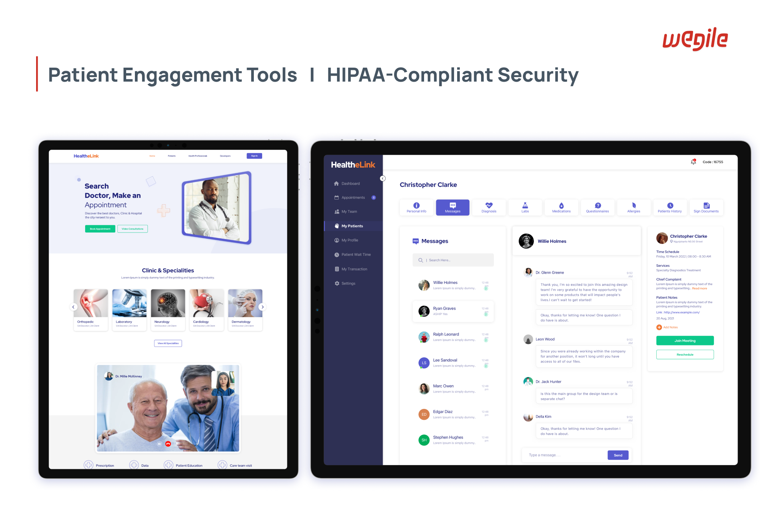Click the Patient Education plus icon
760x532 pixels.
point(168,465)
